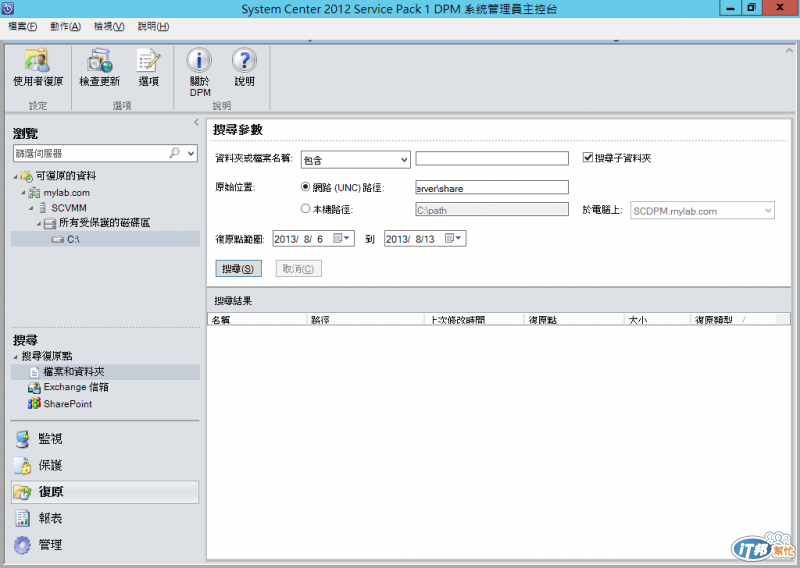Click the 關於 DPM info icon
Screen dimensions: 800x568
(x=199, y=60)
